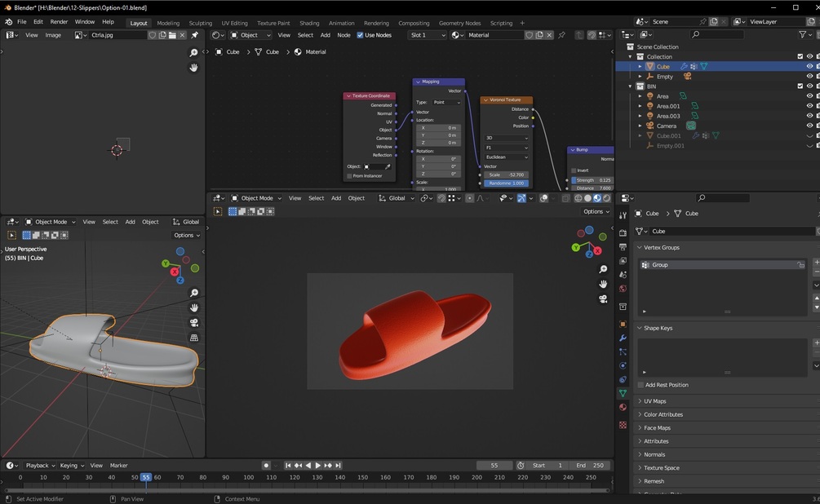Add a new vertex group
This screenshot has height=504, width=820.
(817, 262)
